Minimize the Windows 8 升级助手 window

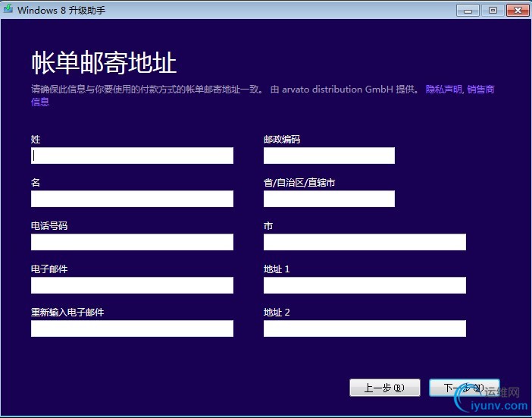468,10
